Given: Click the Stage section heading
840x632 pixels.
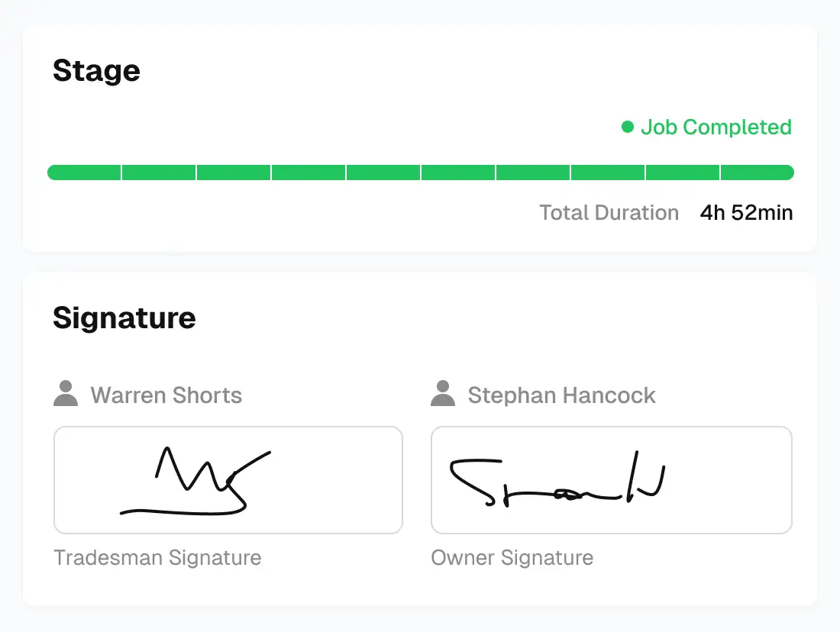Looking at the screenshot, I should [96, 71].
